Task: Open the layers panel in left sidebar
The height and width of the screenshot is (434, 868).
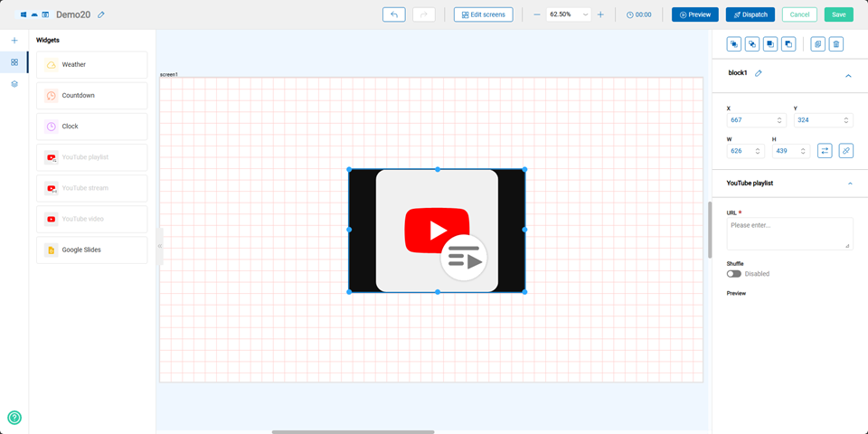Action: click(x=14, y=84)
